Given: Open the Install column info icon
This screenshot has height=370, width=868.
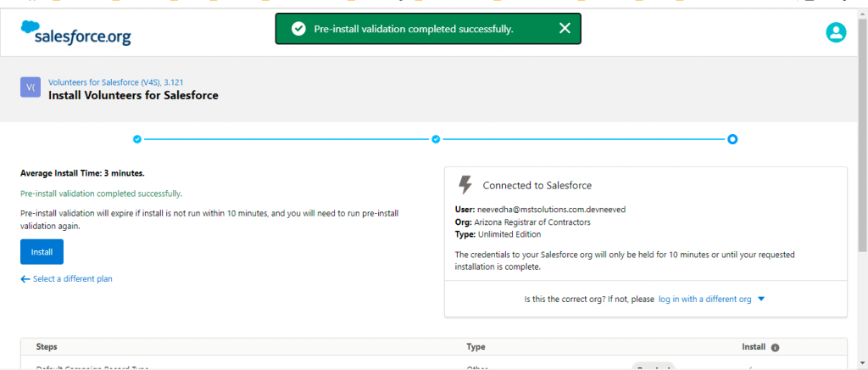Looking at the screenshot, I should pos(775,347).
